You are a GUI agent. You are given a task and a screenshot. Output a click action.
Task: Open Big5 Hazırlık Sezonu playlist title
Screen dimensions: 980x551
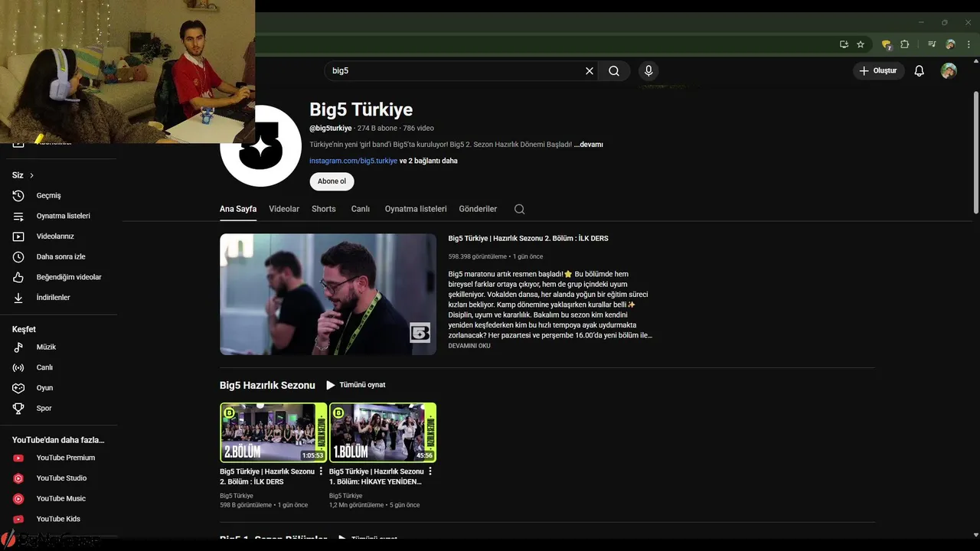click(267, 385)
